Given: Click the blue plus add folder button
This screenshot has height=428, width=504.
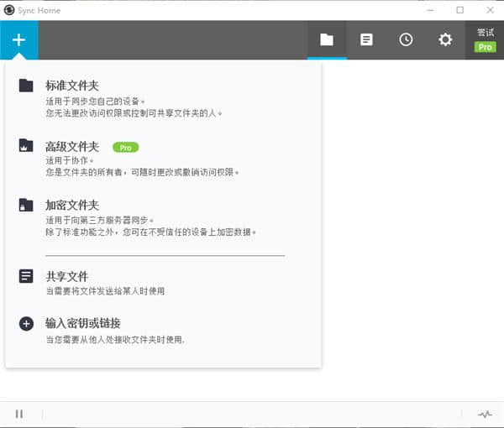Looking at the screenshot, I should [18, 39].
